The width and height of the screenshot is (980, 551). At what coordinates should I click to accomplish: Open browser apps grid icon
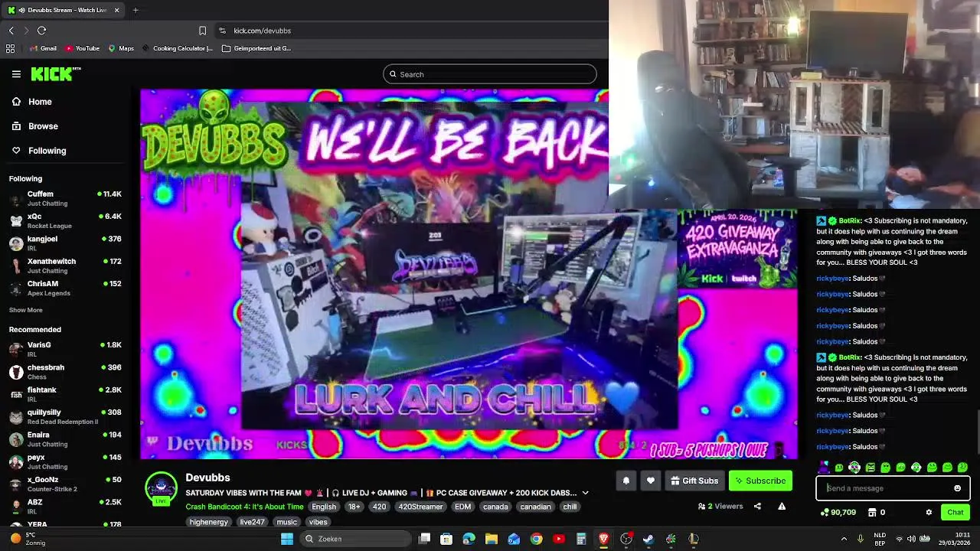point(10,48)
